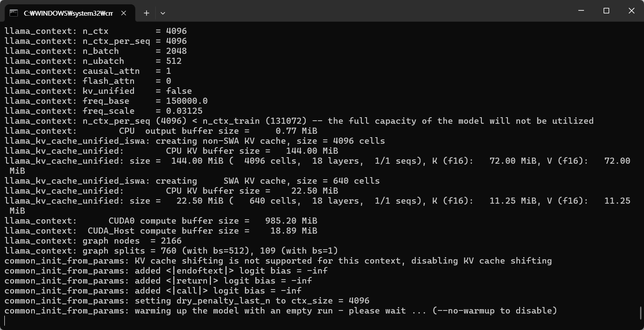Click the <|endoftext|> logit bias line
The height and width of the screenshot is (330, 644).
166,271
